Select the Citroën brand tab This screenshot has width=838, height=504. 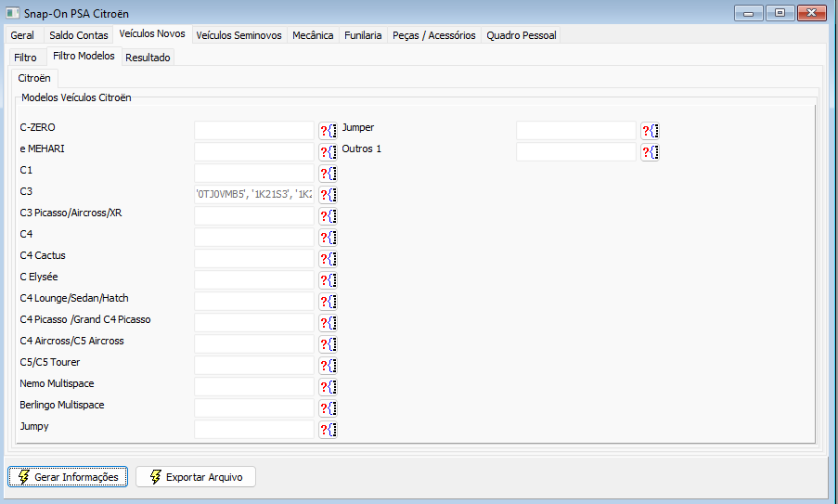click(34, 78)
